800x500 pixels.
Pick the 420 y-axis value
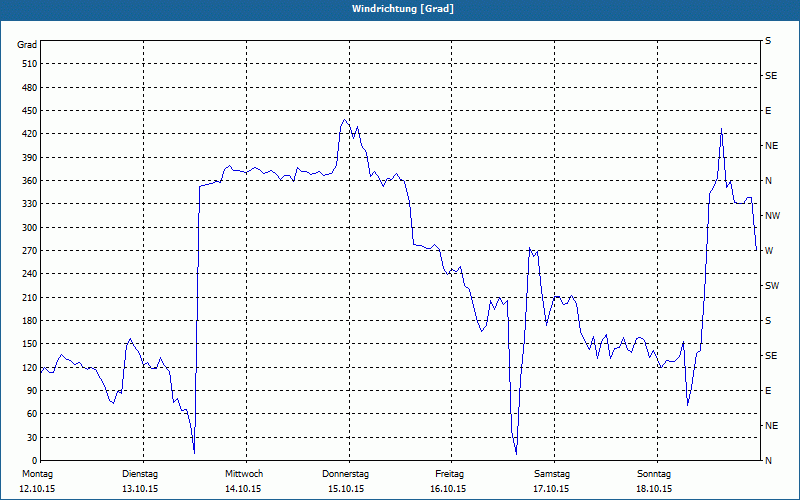(x=29, y=134)
